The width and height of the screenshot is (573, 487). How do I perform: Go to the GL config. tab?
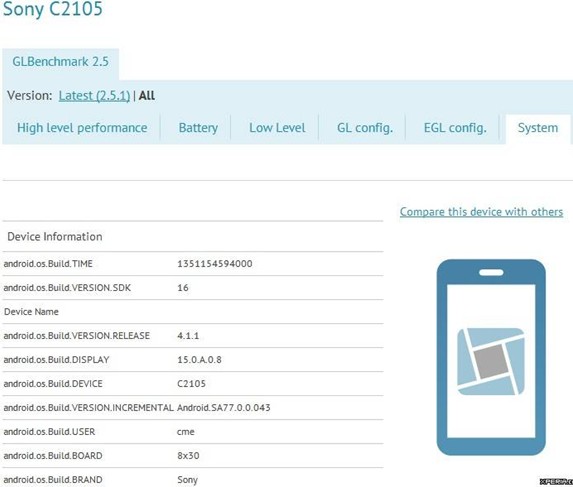point(365,128)
